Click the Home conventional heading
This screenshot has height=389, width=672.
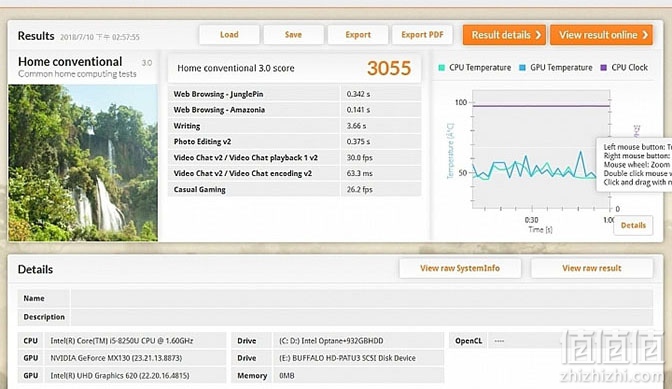[x=70, y=61]
